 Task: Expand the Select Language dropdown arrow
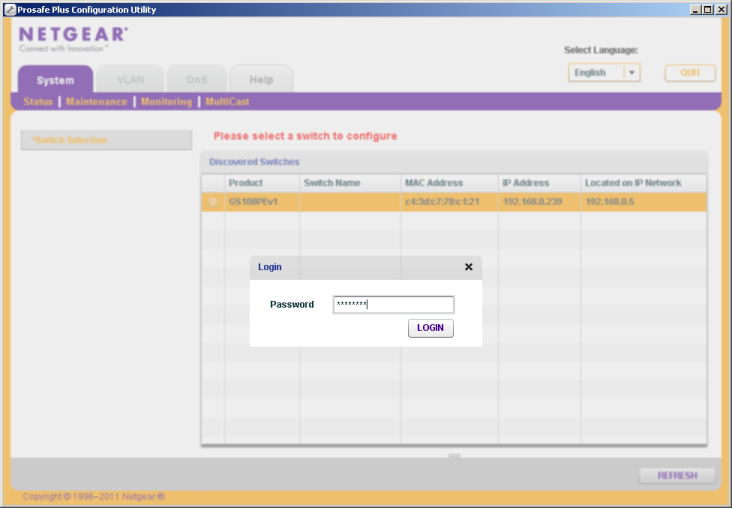click(x=632, y=73)
